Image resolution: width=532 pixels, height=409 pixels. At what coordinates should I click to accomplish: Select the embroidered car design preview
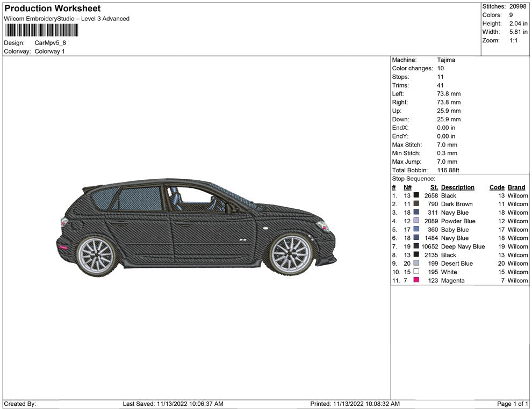(x=197, y=227)
